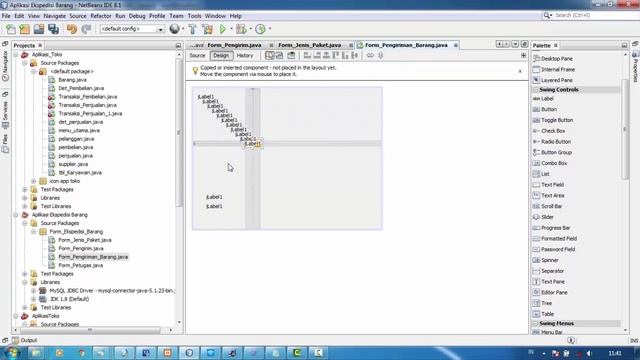Click the Label component icon in Palette
This screenshot has height=360, width=640.
pyautogui.click(x=537, y=99)
